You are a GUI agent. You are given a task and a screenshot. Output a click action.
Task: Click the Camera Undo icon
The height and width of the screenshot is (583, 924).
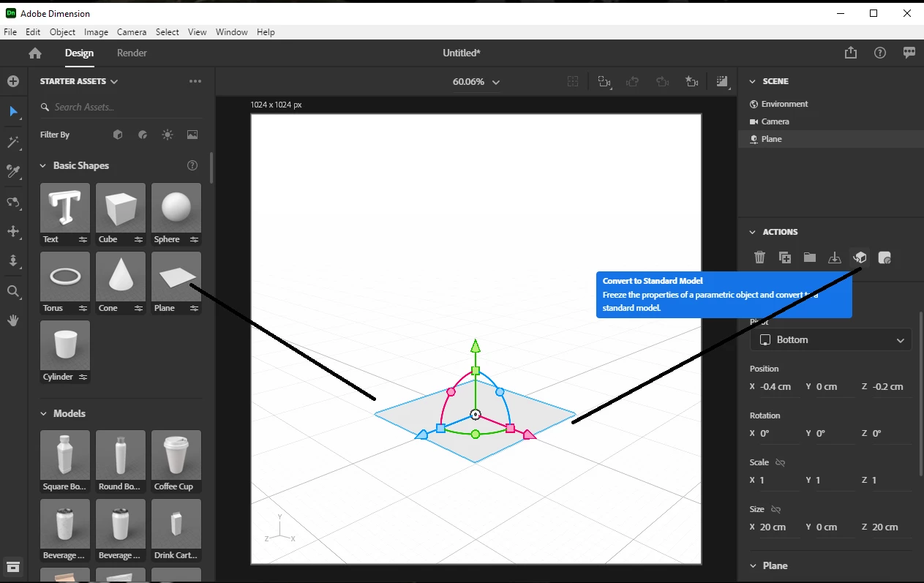[x=634, y=82]
